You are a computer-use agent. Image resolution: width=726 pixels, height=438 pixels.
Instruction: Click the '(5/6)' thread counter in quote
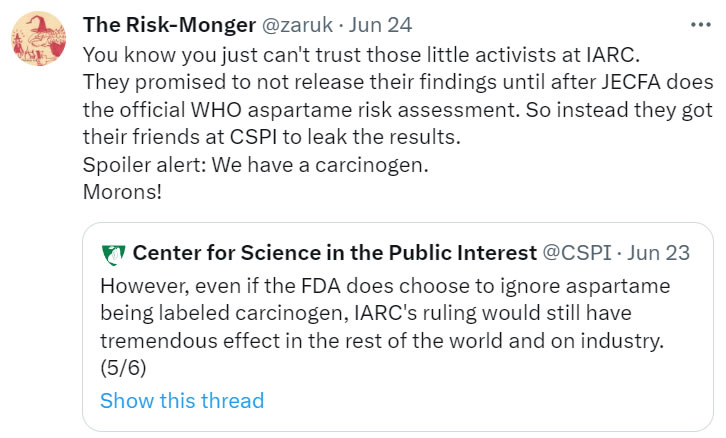(x=121, y=371)
